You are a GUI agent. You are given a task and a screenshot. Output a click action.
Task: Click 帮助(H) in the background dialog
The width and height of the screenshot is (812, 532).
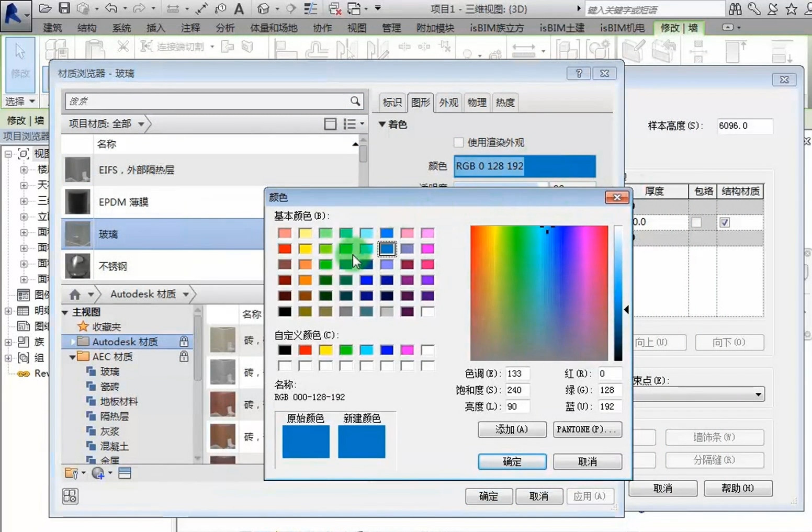pos(738,488)
